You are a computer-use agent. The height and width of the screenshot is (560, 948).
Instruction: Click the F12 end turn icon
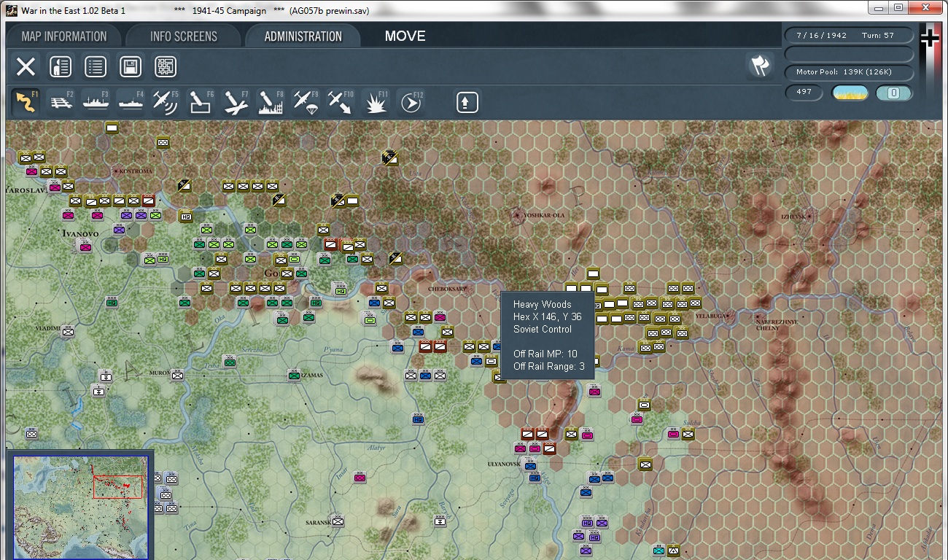tap(411, 102)
